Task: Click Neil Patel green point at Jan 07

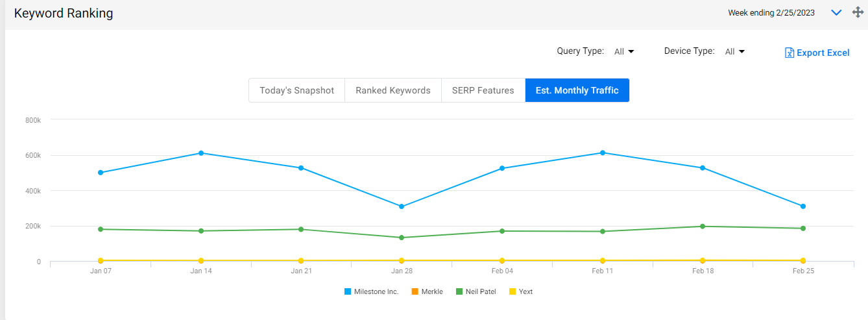Action: tap(101, 229)
